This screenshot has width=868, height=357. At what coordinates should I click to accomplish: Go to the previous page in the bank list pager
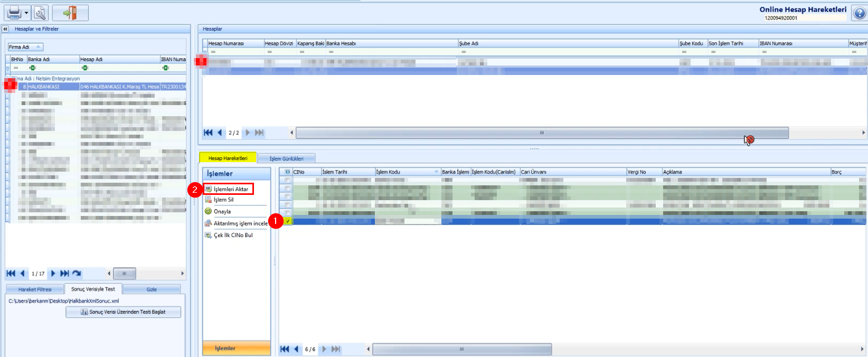click(22, 274)
